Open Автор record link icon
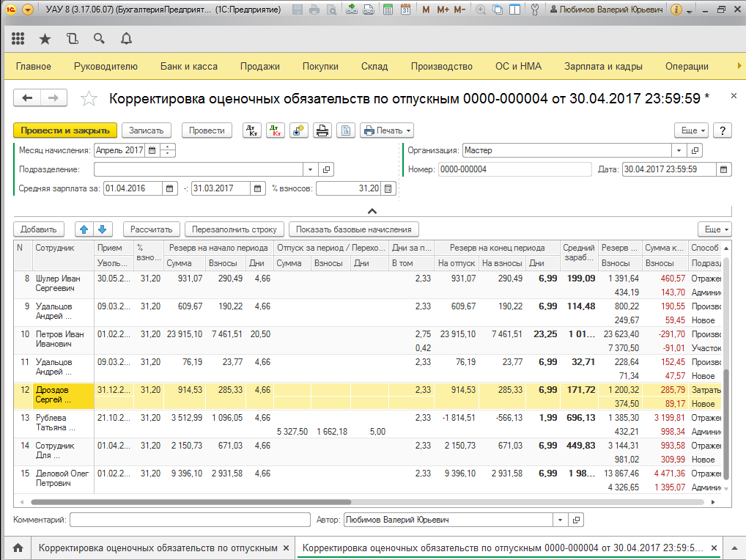The image size is (746, 560). [576, 520]
